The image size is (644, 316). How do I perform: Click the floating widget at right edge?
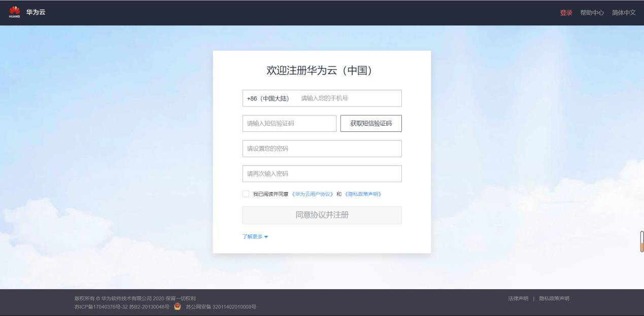tap(642, 242)
